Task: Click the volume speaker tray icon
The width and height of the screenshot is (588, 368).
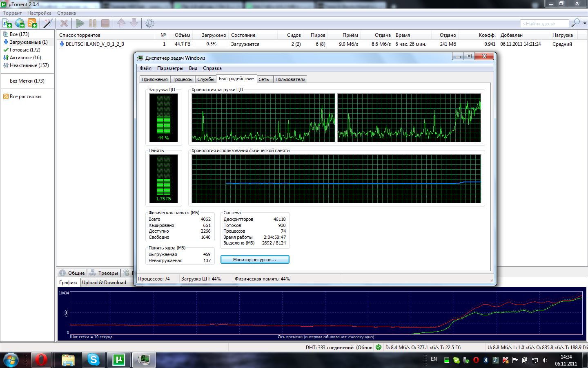Action: tap(545, 360)
